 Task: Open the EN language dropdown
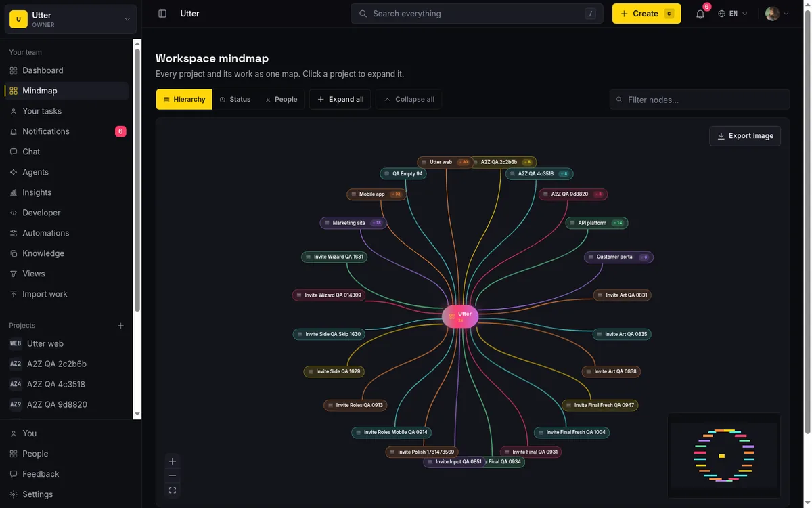point(734,14)
